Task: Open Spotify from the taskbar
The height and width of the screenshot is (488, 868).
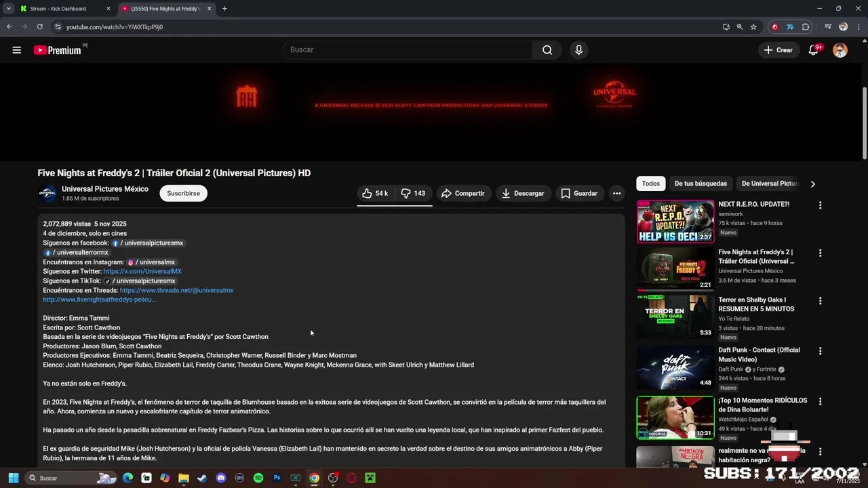Action: (258, 478)
